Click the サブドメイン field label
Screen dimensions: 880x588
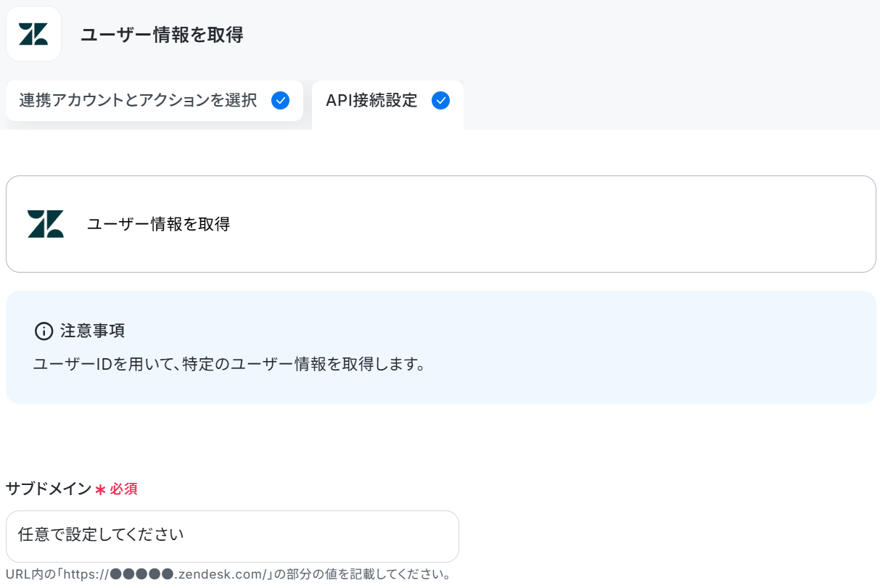click(x=49, y=489)
